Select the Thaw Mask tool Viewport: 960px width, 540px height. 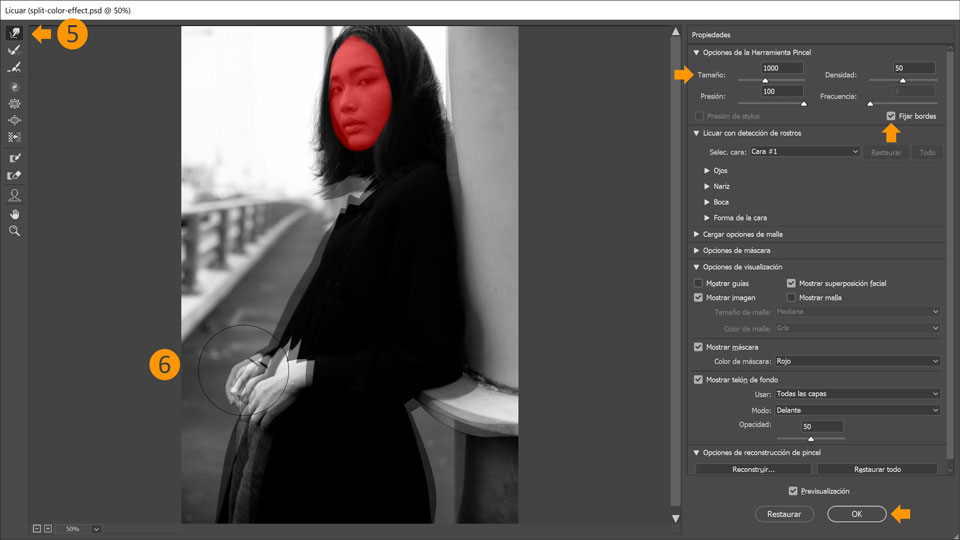pyautogui.click(x=14, y=176)
